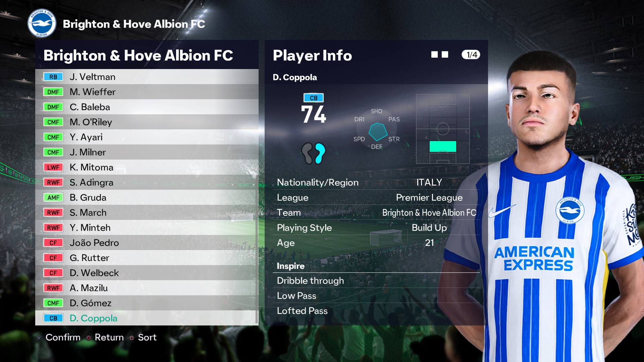
Task: Choose M. O'Riley from the player list
Action: 147,122
